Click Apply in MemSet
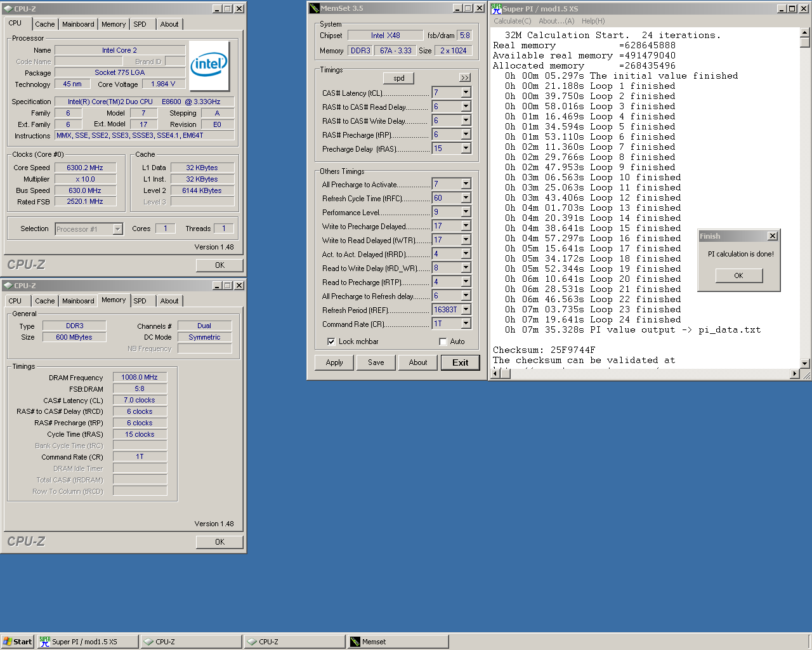Image resolution: width=812 pixels, height=650 pixels. (334, 362)
